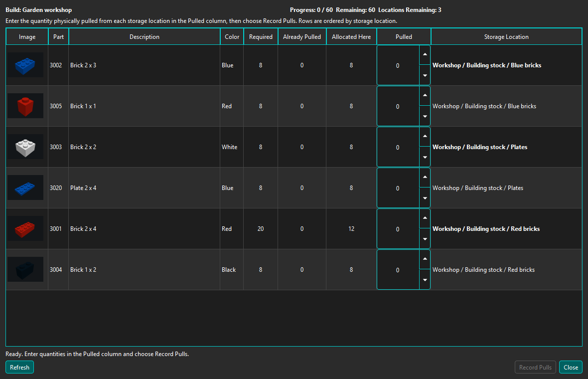
Task: Sort by the Description column header
Action: point(145,37)
